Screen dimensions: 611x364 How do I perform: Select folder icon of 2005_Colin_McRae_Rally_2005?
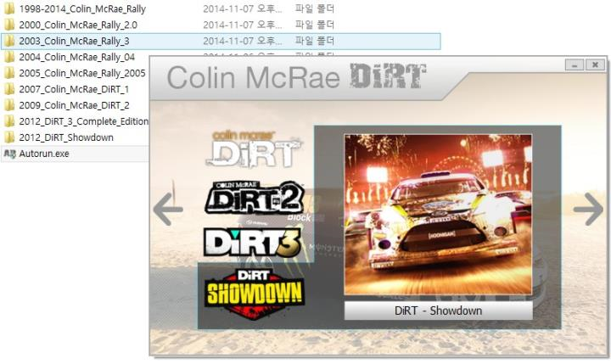tap(9, 73)
